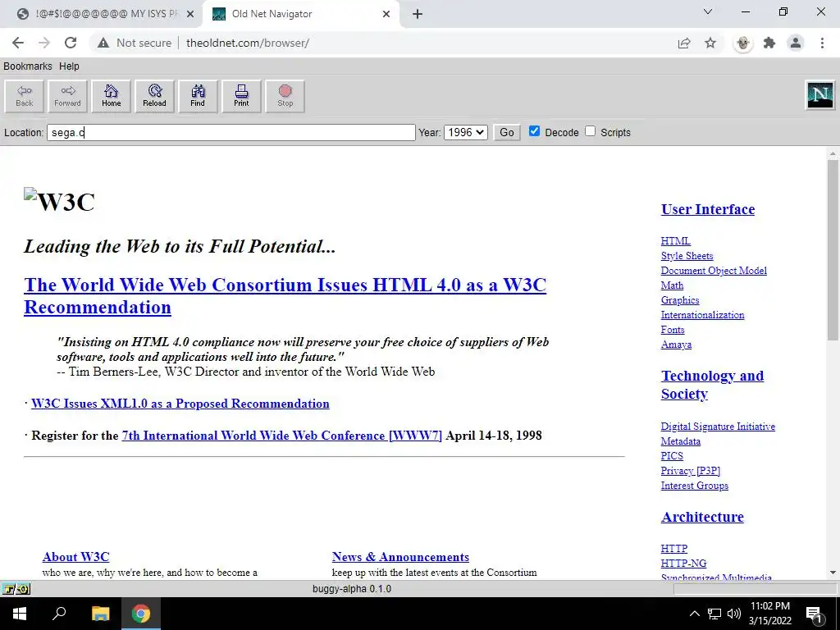Screen dimensions: 840x630
Task: Go to Home in Navigator toolbar
Action: click(x=111, y=97)
